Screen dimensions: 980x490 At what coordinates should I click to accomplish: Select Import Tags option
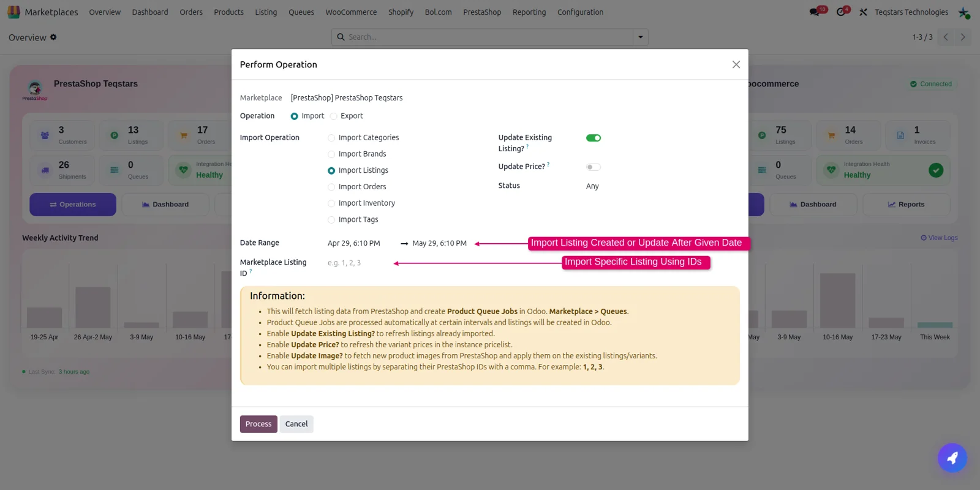point(331,220)
